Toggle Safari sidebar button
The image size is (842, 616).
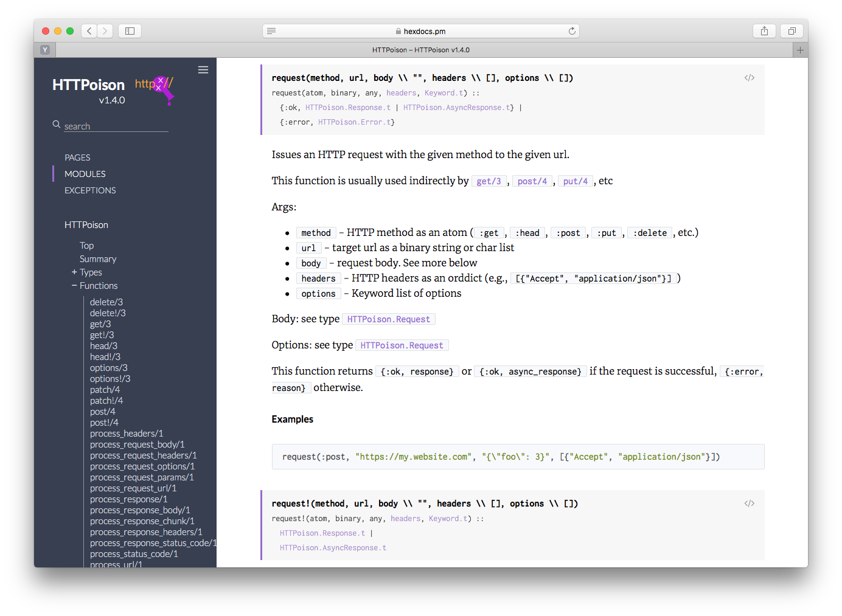tap(130, 31)
